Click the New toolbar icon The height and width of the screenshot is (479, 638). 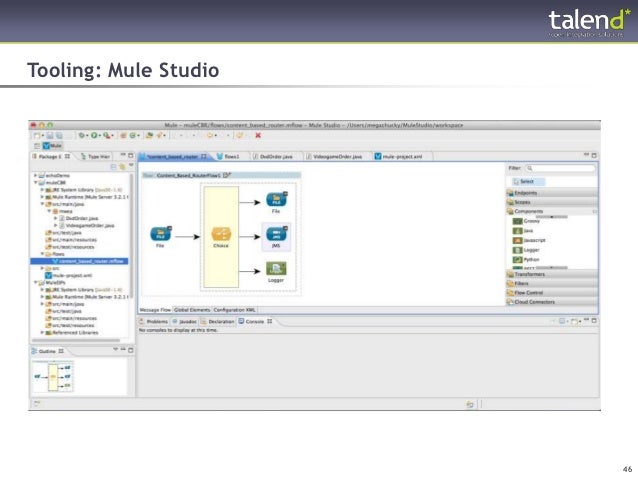[37, 136]
